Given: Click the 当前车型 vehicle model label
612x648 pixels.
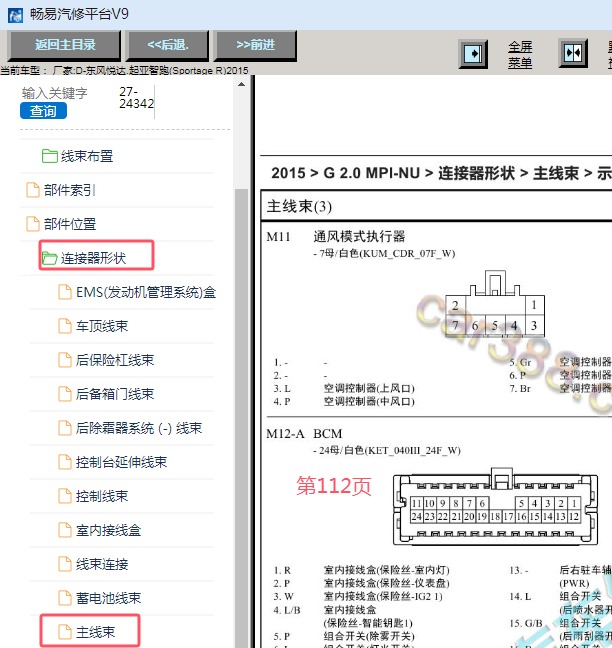Looking at the screenshot, I should 124,70.
